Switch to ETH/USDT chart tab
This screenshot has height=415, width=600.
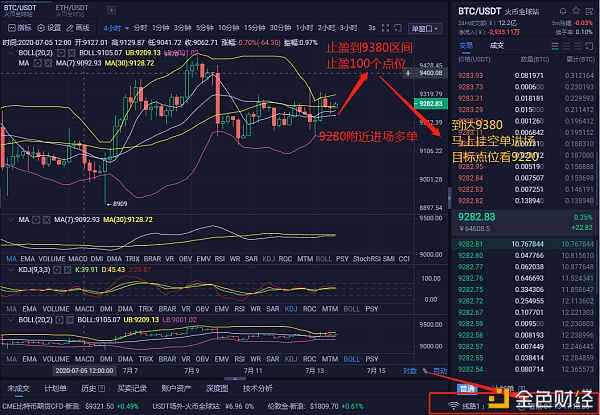tap(72, 10)
